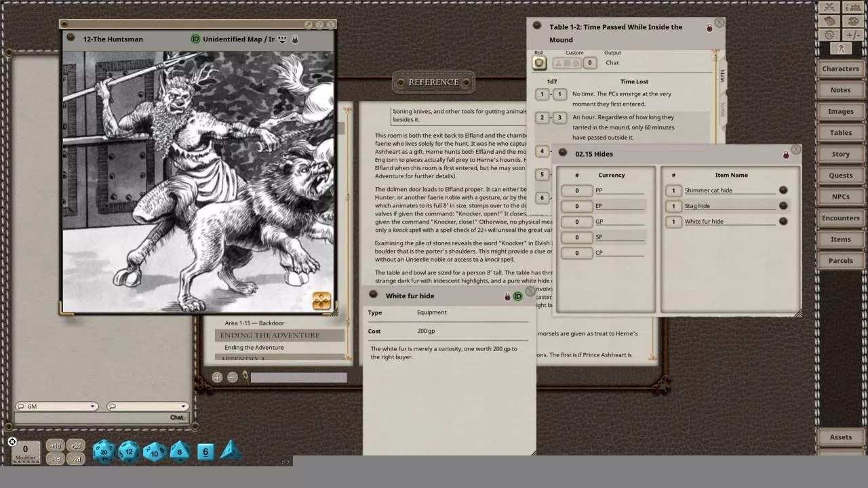This screenshot has height=488, width=868.
Task: Open the modifiers plus/minus icon
Action: click(852, 35)
